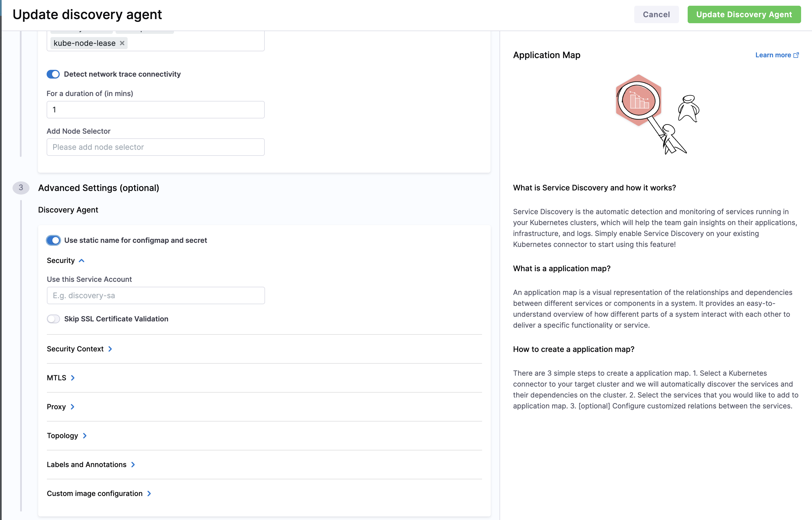Click the Cancel button

(x=656, y=14)
